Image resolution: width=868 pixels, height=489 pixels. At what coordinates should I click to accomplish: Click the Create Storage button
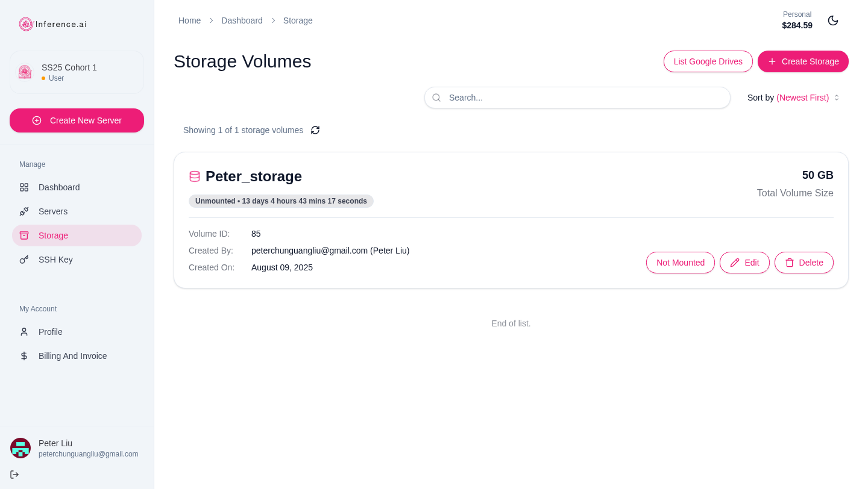coord(803,61)
